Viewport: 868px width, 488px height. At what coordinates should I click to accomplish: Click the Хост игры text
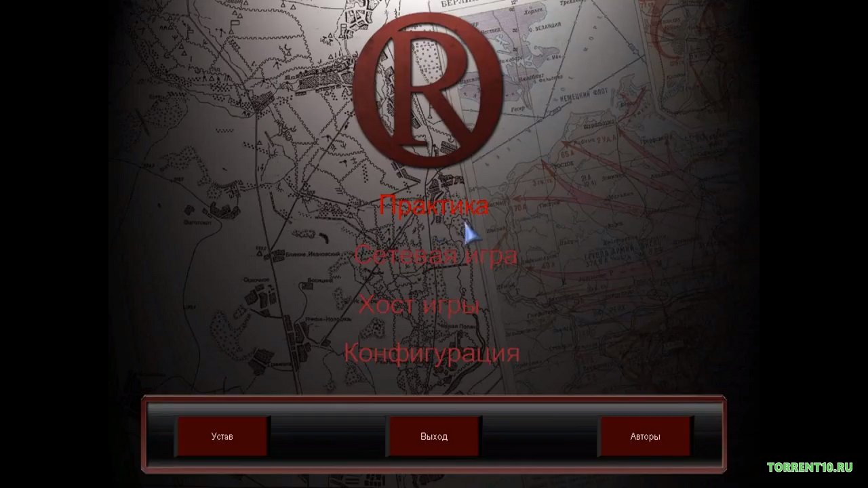pos(419,305)
